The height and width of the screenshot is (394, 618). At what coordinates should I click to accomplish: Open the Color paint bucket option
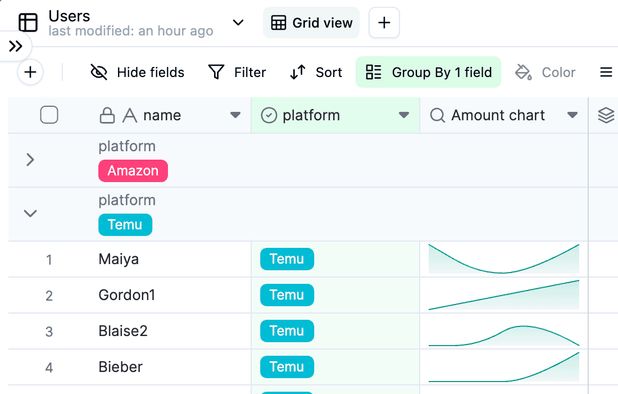(545, 72)
